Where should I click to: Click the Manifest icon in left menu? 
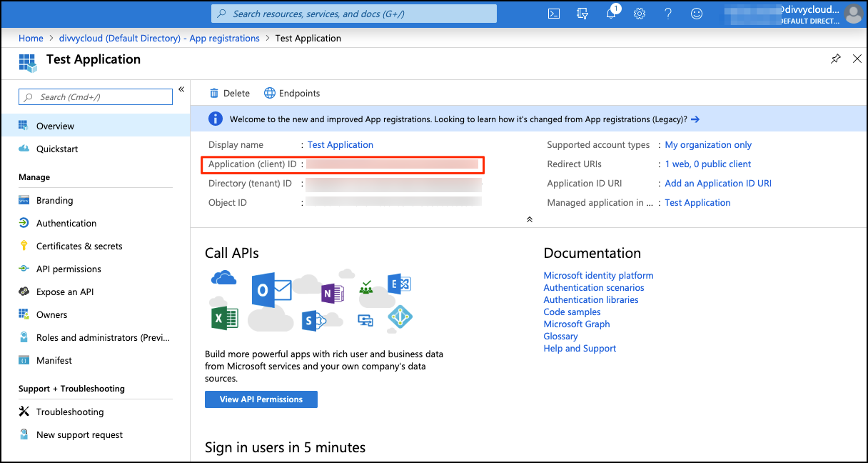coord(24,360)
